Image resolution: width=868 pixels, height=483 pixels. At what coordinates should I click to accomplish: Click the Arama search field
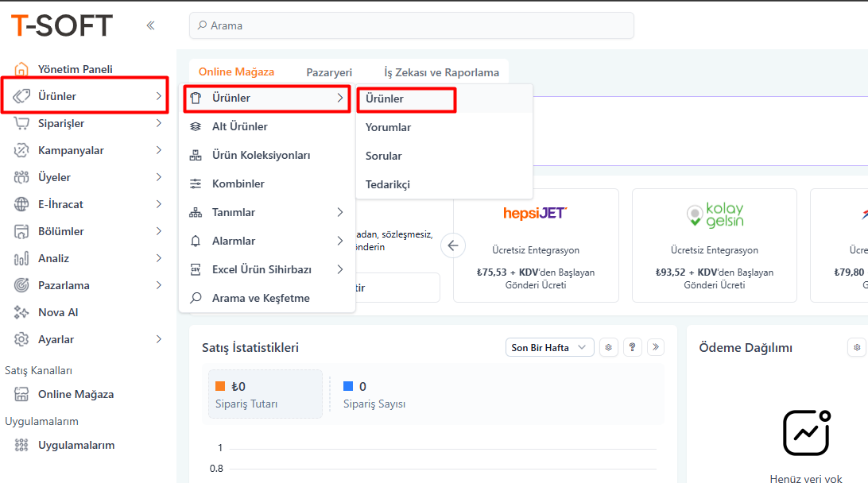point(411,25)
